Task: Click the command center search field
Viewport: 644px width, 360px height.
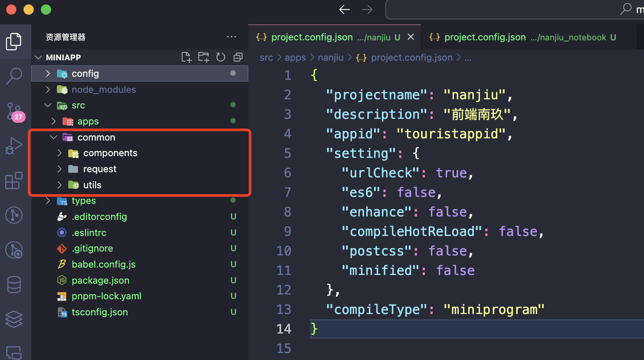Action: [515, 10]
